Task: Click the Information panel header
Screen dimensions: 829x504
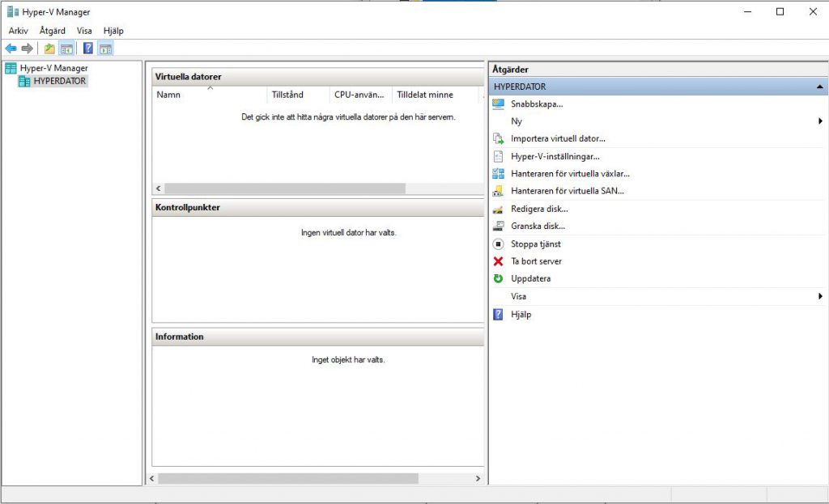Action: [317, 337]
